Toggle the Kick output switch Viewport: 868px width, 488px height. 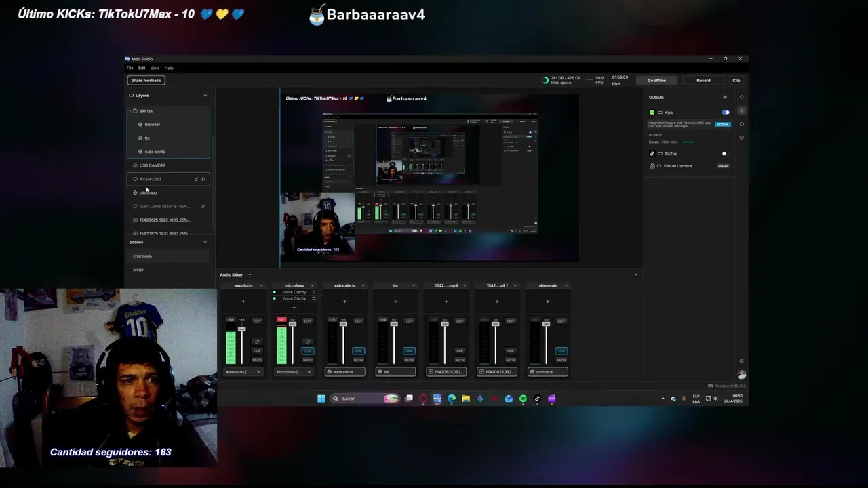pyautogui.click(x=726, y=113)
